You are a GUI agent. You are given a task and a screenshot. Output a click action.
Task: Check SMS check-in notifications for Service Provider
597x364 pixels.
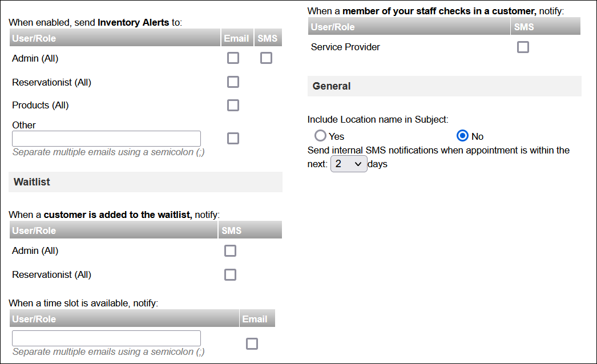pos(523,47)
